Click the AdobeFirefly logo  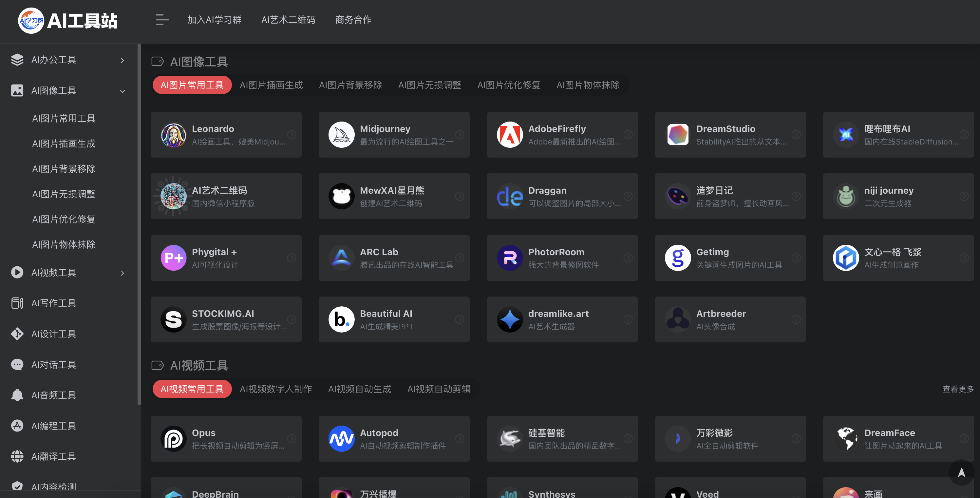coord(509,134)
